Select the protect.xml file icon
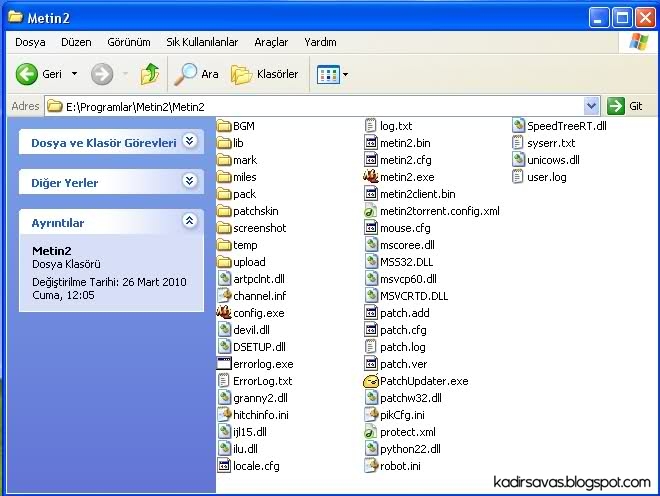This screenshot has width=660, height=496. (x=370, y=432)
